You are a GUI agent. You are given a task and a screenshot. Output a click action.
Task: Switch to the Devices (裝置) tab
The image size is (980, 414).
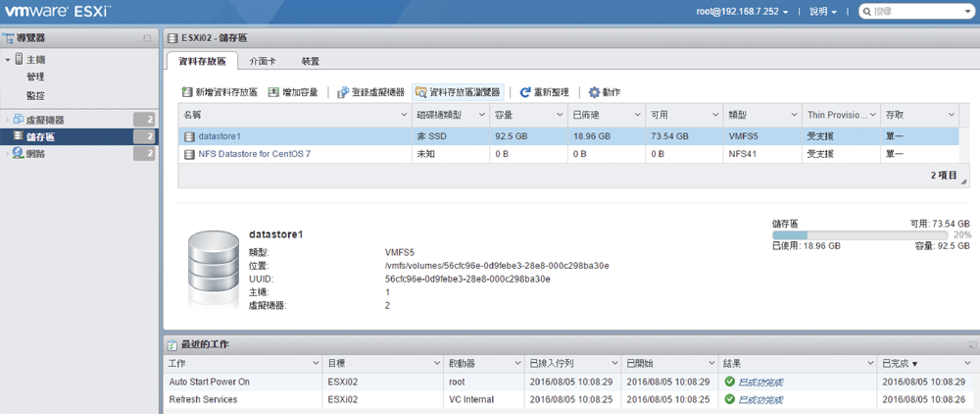click(311, 61)
